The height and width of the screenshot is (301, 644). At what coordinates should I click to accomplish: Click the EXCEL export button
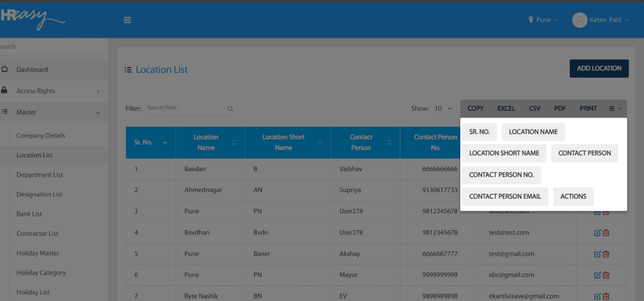506,108
